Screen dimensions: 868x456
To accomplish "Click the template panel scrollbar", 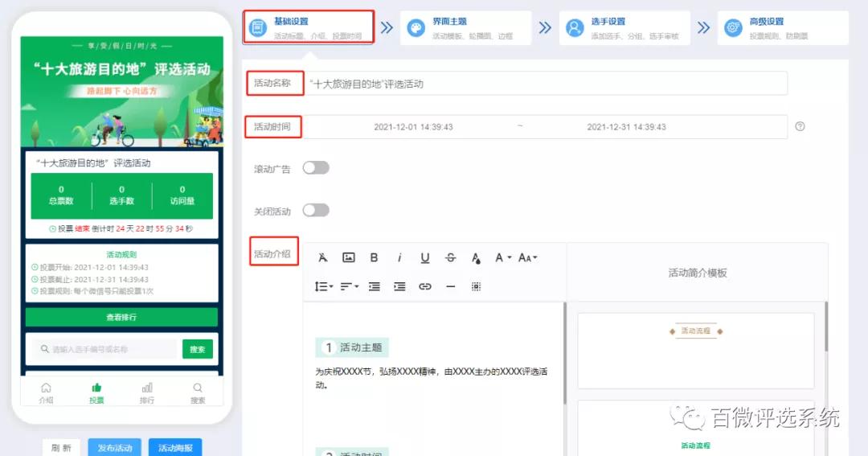I will [826, 327].
